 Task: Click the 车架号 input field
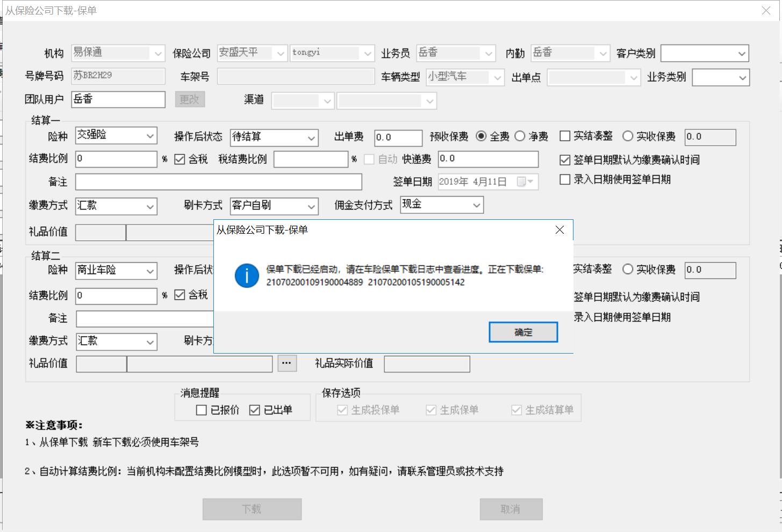point(296,76)
